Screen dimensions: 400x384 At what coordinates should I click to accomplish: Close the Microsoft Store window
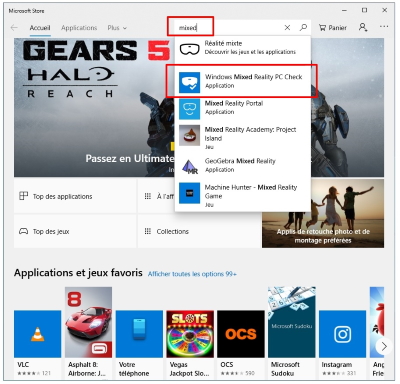(384, 10)
